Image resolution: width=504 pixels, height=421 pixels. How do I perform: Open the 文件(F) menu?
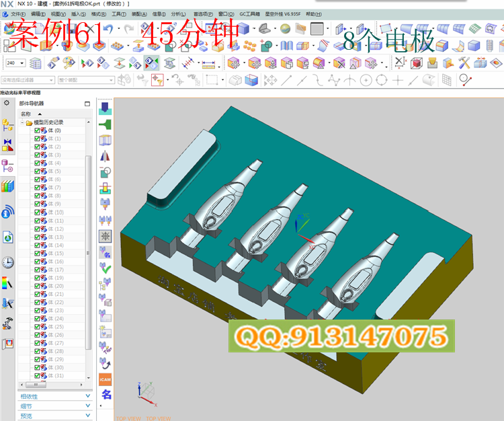(18, 14)
